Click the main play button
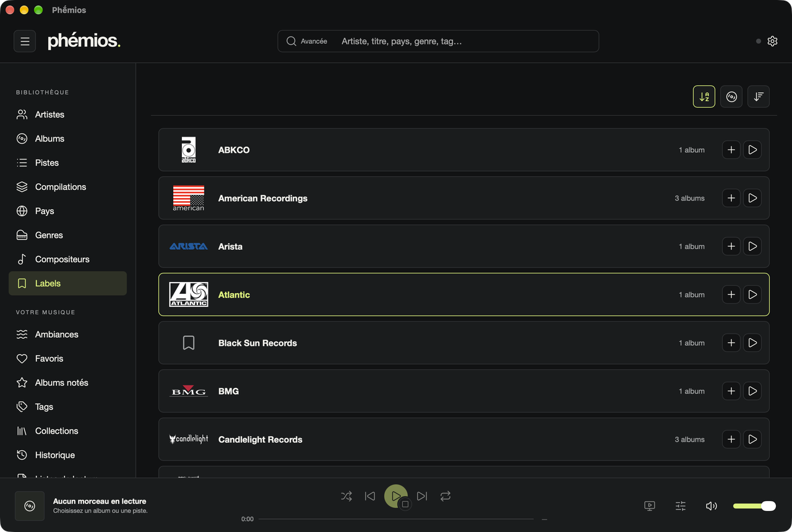Image resolution: width=792 pixels, height=532 pixels. [395, 496]
